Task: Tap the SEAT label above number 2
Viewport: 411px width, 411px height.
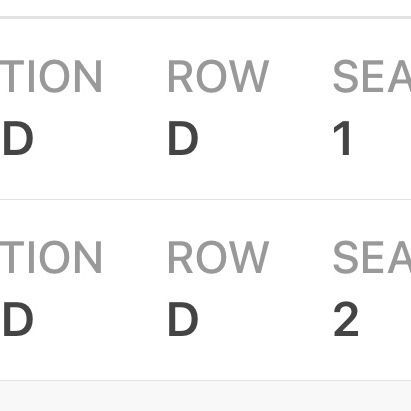Action: (372, 257)
